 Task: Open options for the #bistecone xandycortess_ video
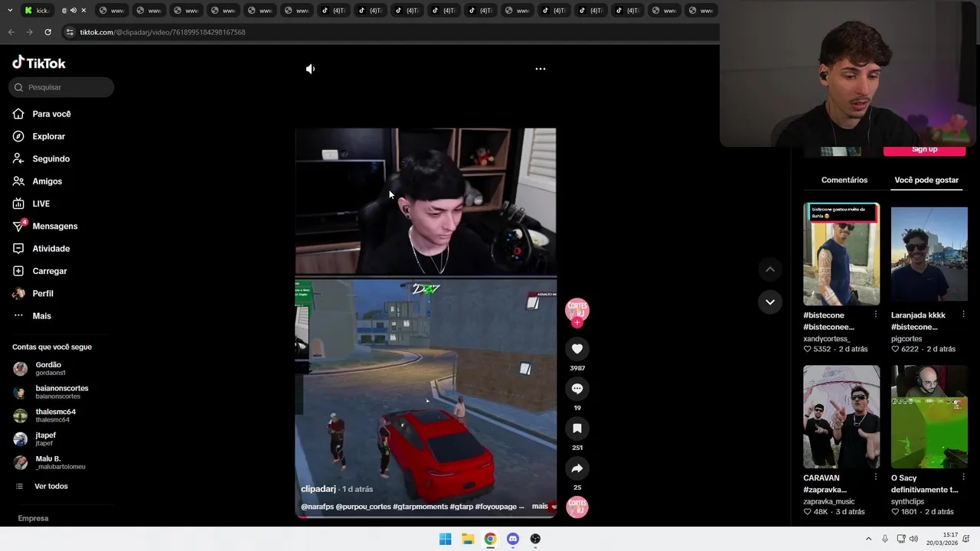(x=875, y=315)
